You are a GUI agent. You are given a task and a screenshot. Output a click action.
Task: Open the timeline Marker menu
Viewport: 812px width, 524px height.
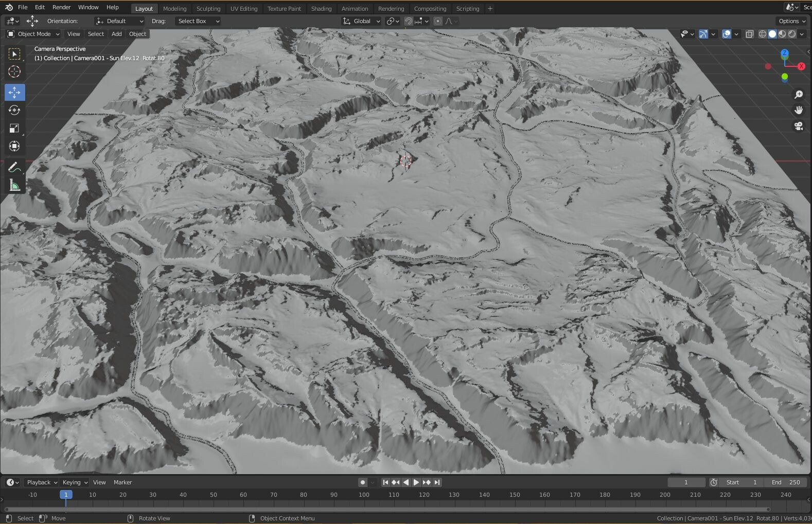coord(122,482)
